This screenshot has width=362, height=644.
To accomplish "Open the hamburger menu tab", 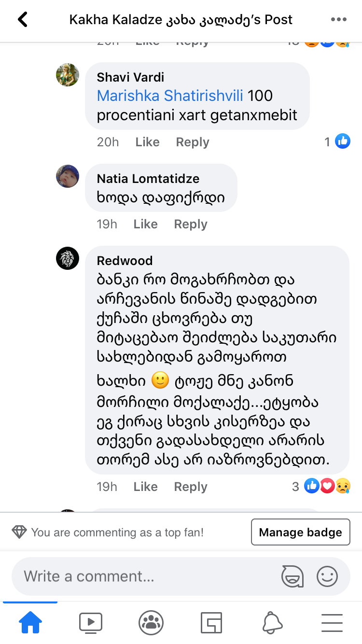I will 332,623.
